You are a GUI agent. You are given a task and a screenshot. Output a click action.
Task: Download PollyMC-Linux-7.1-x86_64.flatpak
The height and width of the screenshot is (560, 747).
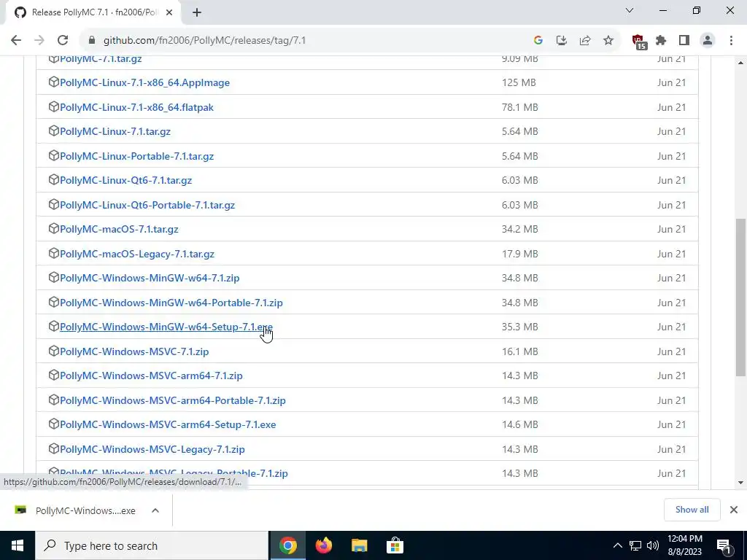pos(136,108)
